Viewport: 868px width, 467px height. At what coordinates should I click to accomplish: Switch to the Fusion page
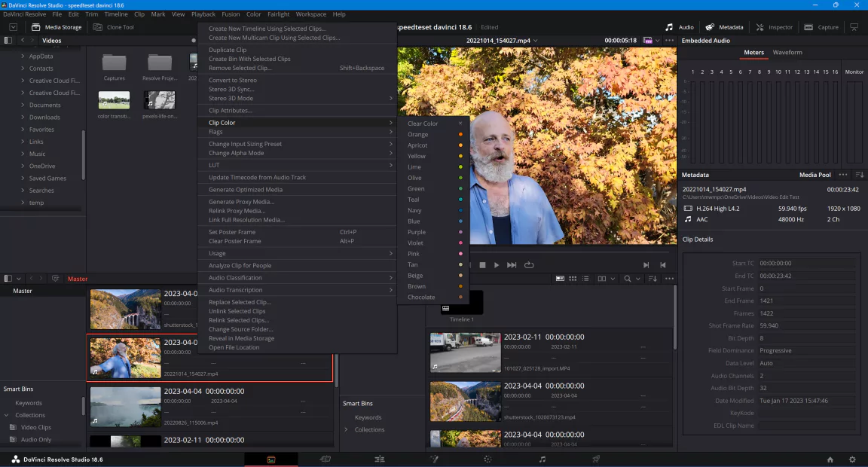click(x=435, y=458)
